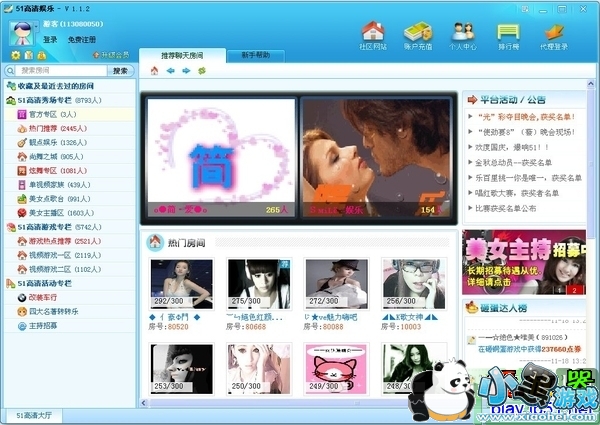Screen dimensions: 600x425
Task: Go back with the blue left arrow
Action: coord(170,71)
